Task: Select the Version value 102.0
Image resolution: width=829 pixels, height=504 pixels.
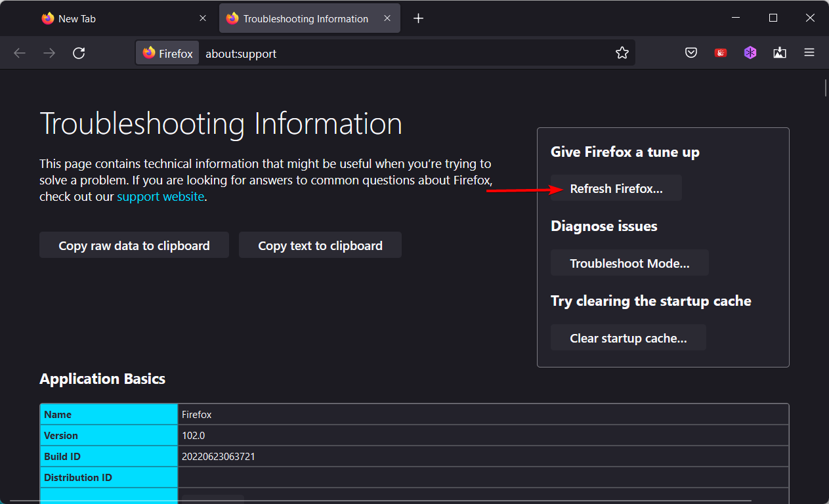Action: tap(194, 436)
